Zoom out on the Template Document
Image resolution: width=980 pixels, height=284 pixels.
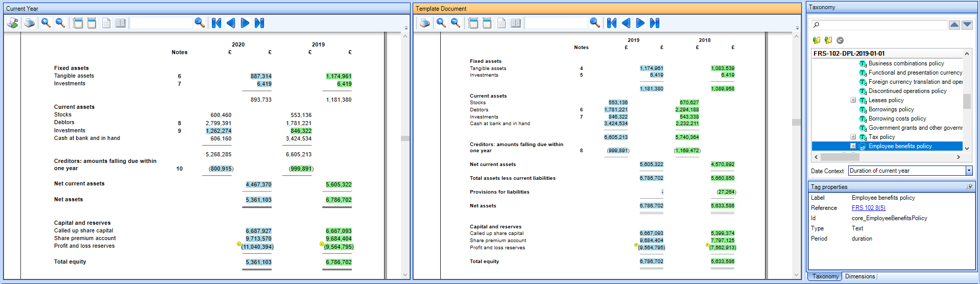pos(456,23)
